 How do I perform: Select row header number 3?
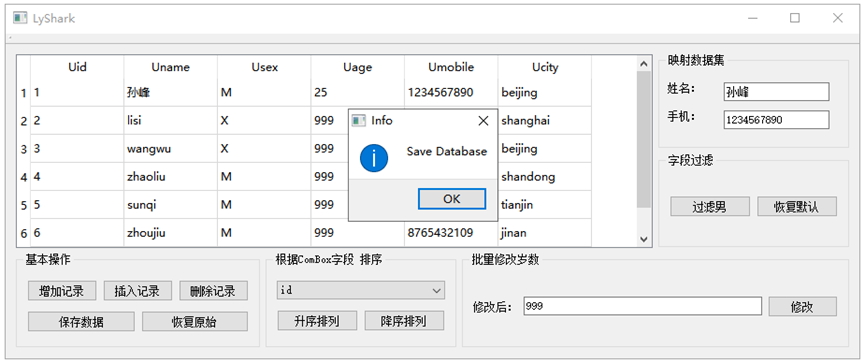point(24,149)
